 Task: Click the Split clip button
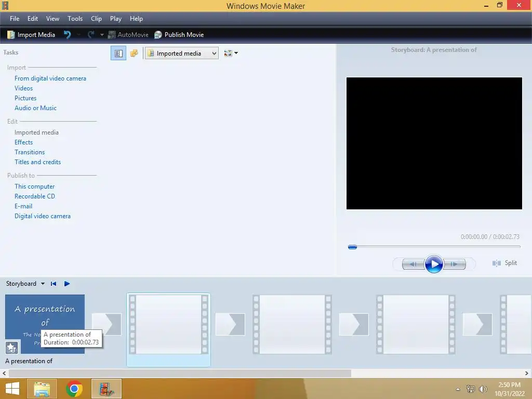(505, 263)
